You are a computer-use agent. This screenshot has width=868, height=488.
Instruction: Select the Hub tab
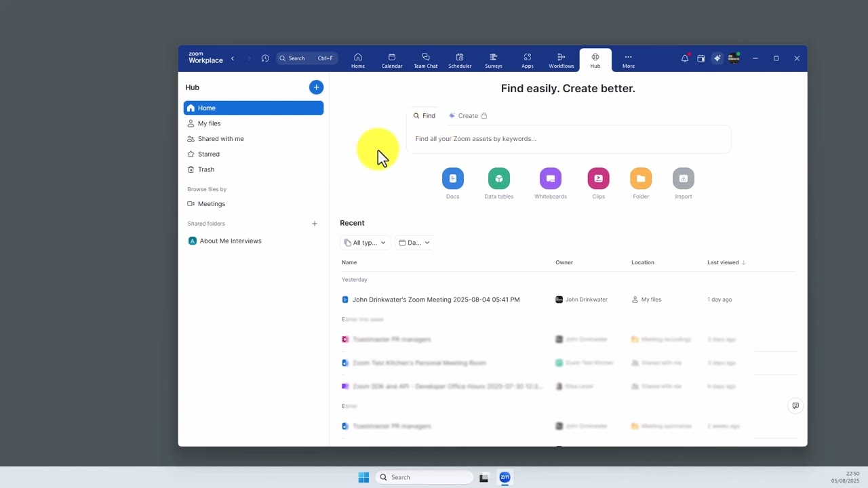click(x=595, y=60)
